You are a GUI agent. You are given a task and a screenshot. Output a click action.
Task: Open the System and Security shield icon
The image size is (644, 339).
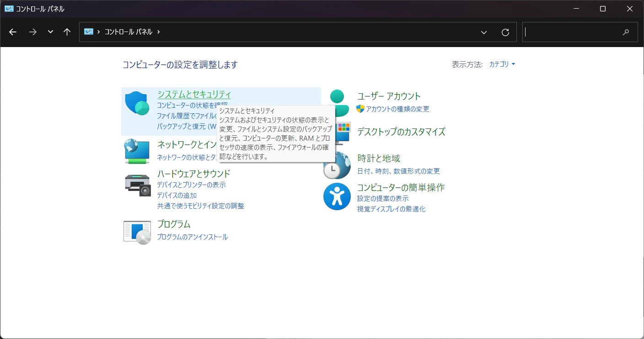point(137,103)
